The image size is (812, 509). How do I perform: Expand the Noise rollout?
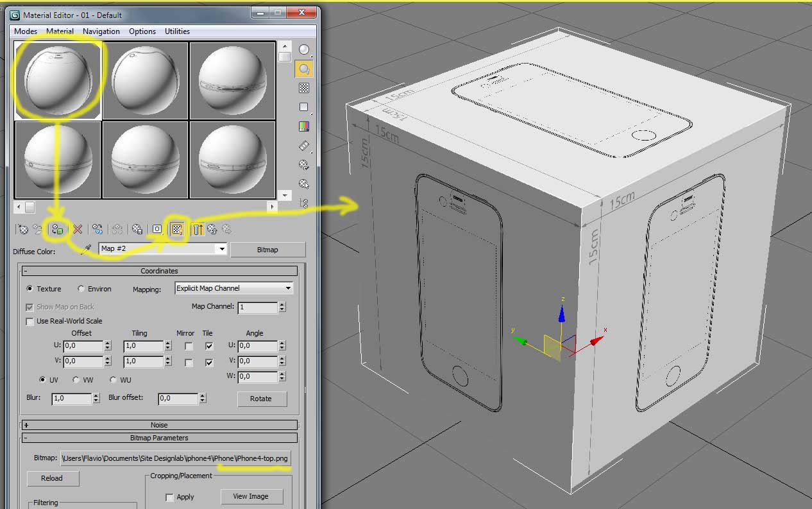[x=160, y=425]
